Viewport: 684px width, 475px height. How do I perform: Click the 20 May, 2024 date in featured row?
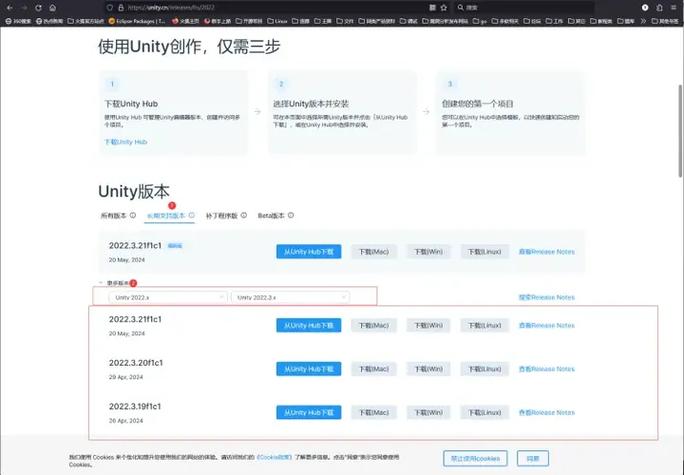[127, 260]
